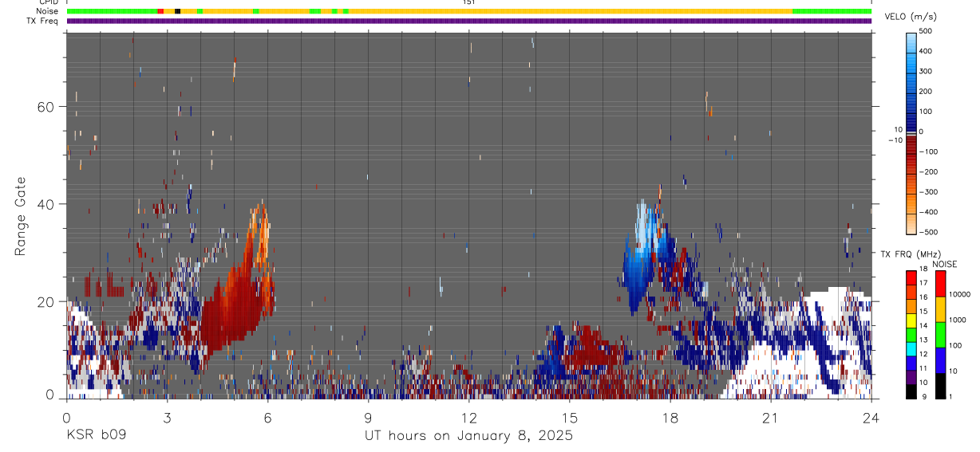Viewport: 980px width, 452px height.
Task: Click the VELO (m/s) colorbar title
Action: tap(911, 16)
